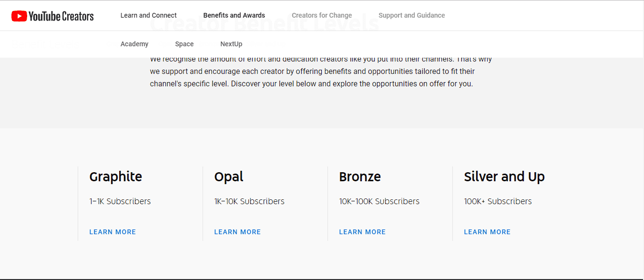This screenshot has height=280, width=644.
Task: Open the Creators for Change menu
Action: pyautogui.click(x=322, y=15)
